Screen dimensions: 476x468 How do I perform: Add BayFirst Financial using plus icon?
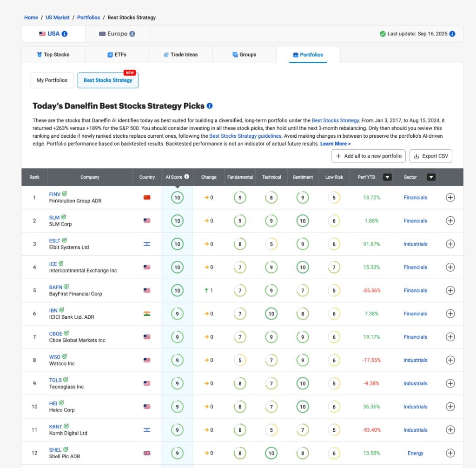click(450, 291)
